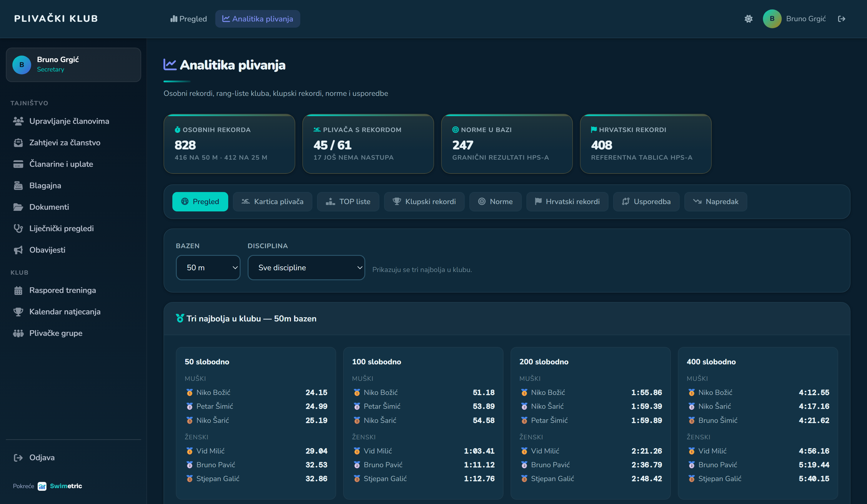Click Bruno Šimić in 400 slobodno

718,420
